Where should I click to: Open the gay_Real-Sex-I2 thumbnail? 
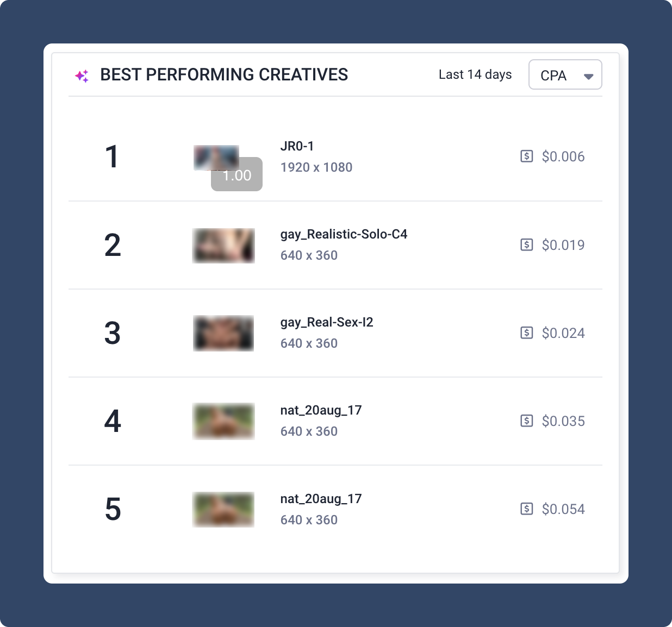click(223, 334)
